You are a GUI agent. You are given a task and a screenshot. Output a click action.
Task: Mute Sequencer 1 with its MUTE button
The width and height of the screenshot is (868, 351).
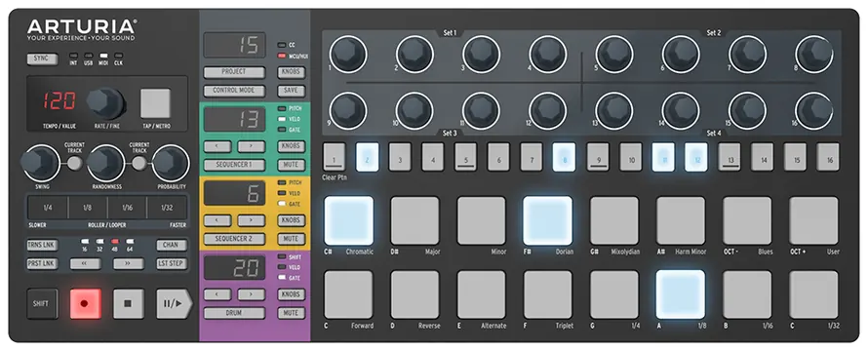coord(292,165)
